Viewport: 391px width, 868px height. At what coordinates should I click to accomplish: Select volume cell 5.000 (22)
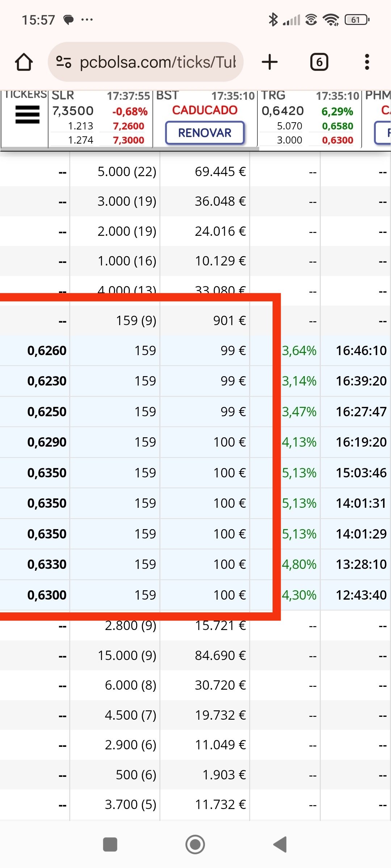coord(127,171)
